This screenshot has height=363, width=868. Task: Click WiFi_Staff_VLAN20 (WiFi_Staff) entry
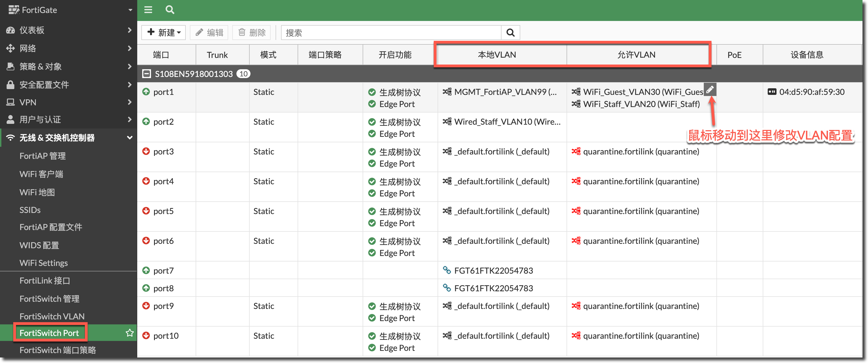pos(641,104)
